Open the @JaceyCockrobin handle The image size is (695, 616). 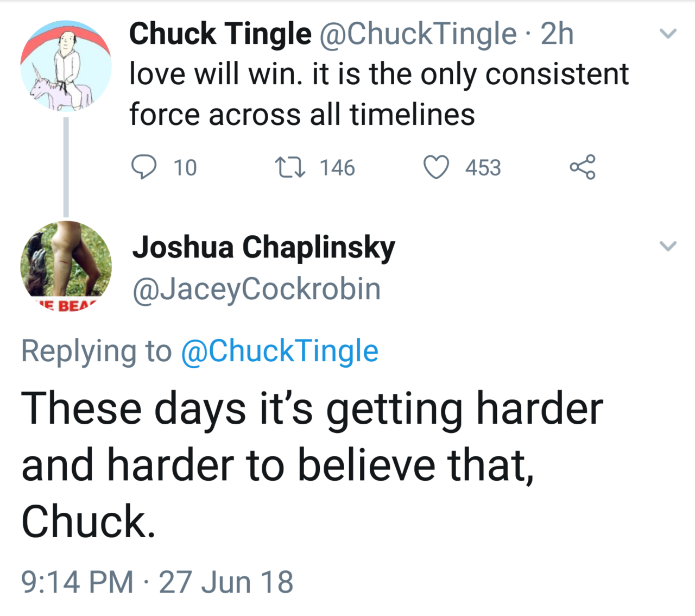coord(257,288)
